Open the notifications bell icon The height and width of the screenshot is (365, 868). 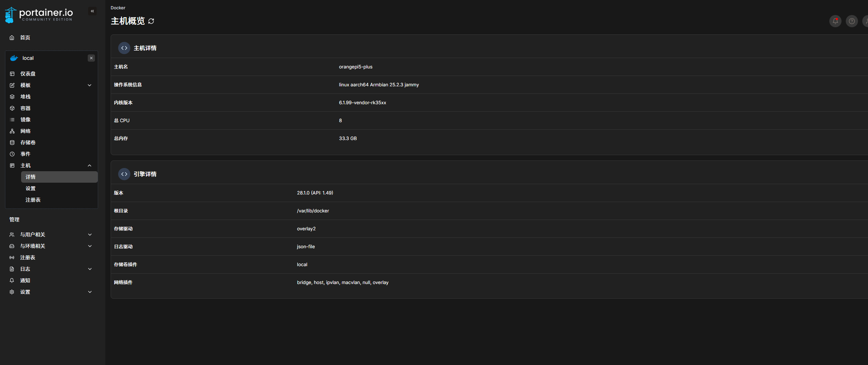pos(835,21)
